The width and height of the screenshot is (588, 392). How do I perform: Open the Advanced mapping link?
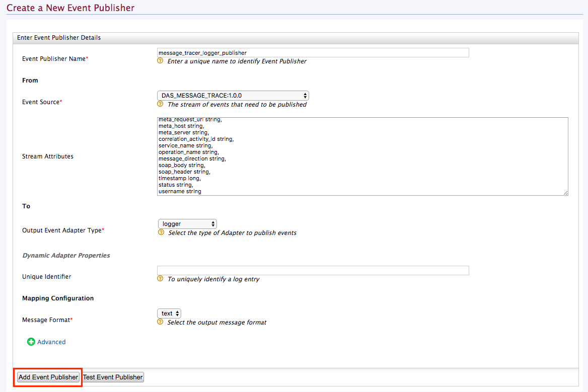[51, 342]
